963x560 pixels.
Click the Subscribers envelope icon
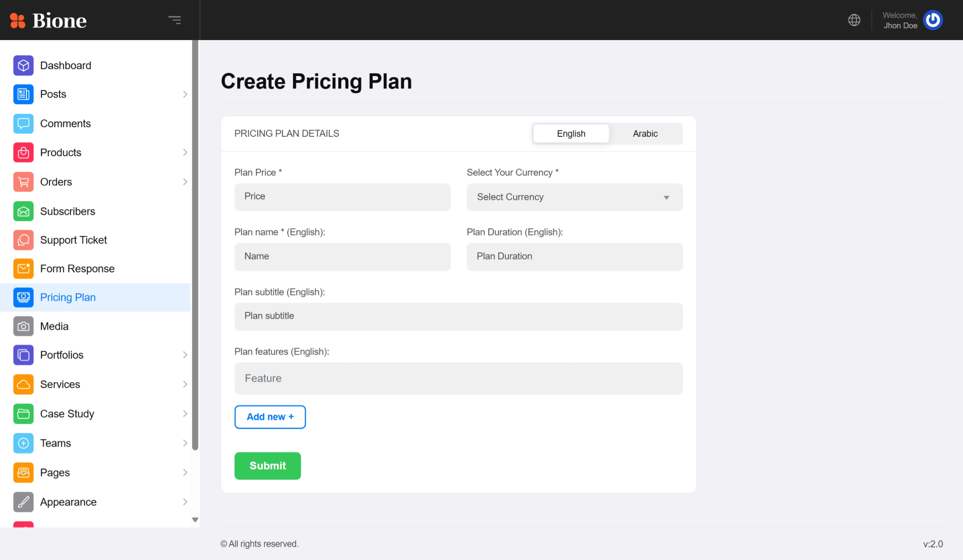pos(23,211)
